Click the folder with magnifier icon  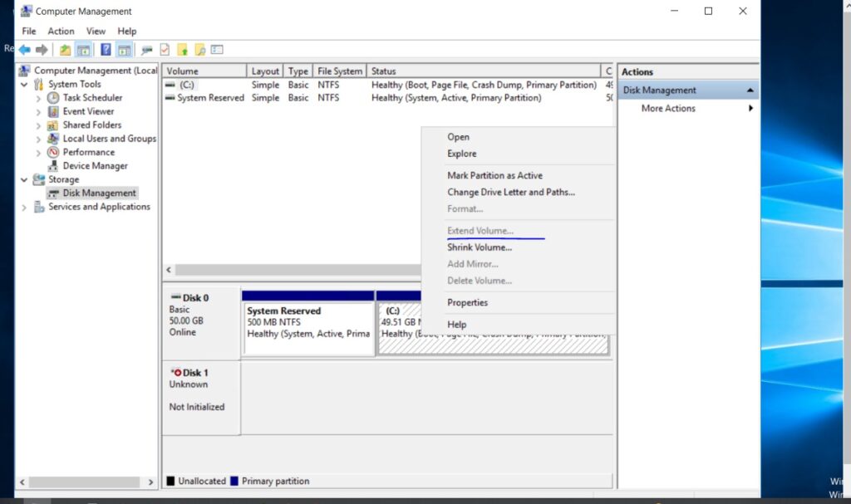(200, 50)
